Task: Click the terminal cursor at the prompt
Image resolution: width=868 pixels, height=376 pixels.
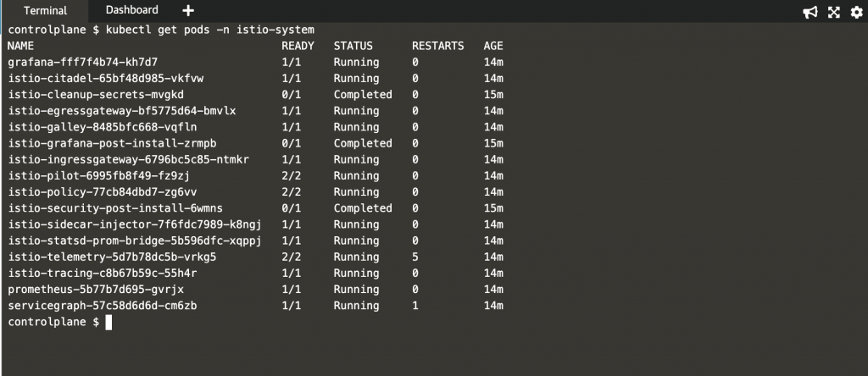Action: point(108,323)
